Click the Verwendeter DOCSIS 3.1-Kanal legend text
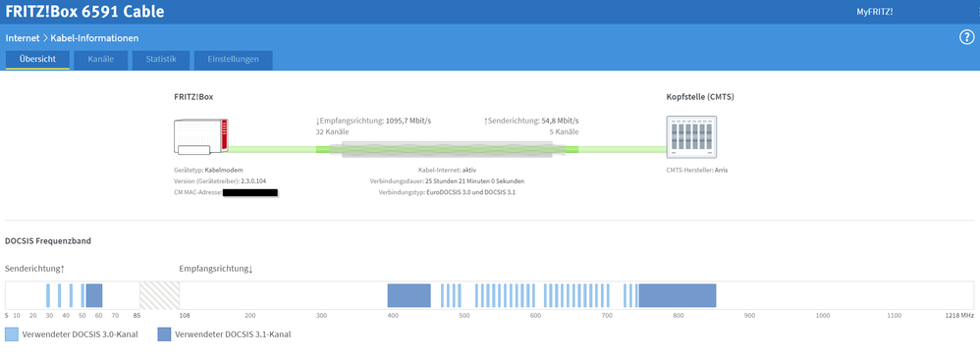The height and width of the screenshot is (355, 980). tap(233, 334)
